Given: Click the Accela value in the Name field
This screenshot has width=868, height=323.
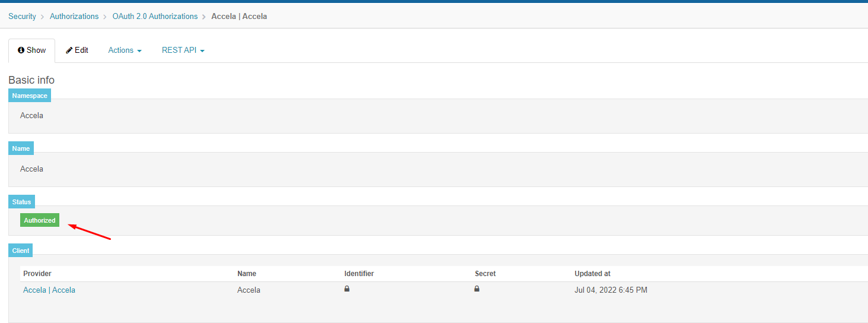Looking at the screenshot, I should coord(31,169).
